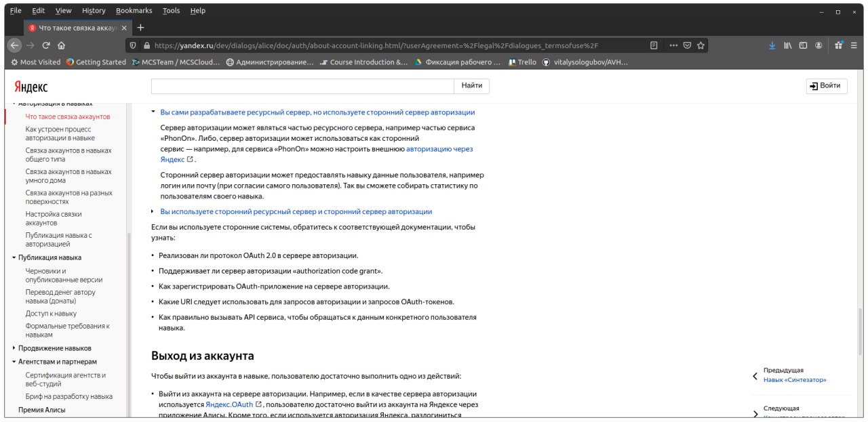Image resolution: width=868 pixels, height=422 pixels.
Task: Open a new browser tab
Action: 141,28
